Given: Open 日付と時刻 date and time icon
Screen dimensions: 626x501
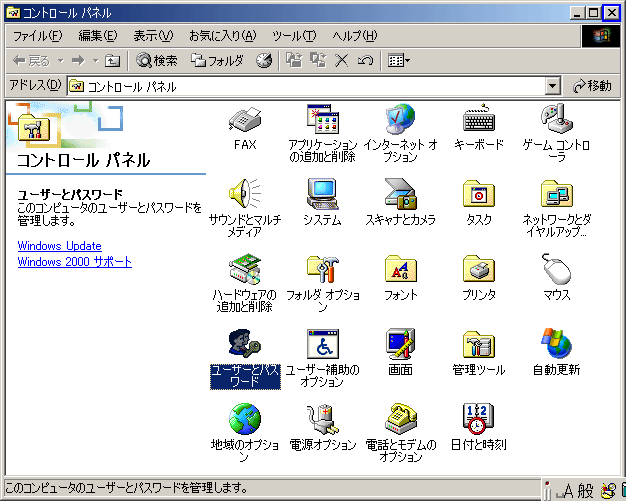Looking at the screenshot, I should pyautogui.click(x=479, y=418).
